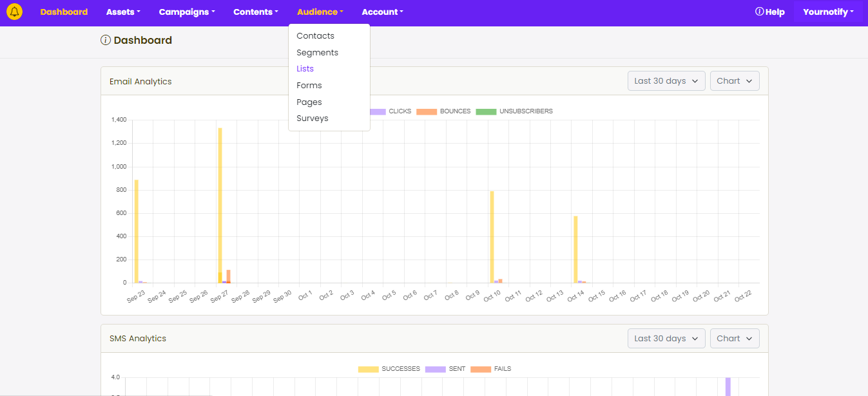Click the yellow bell logo icon
This screenshot has height=396, width=868.
pyautogui.click(x=14, y=12)
